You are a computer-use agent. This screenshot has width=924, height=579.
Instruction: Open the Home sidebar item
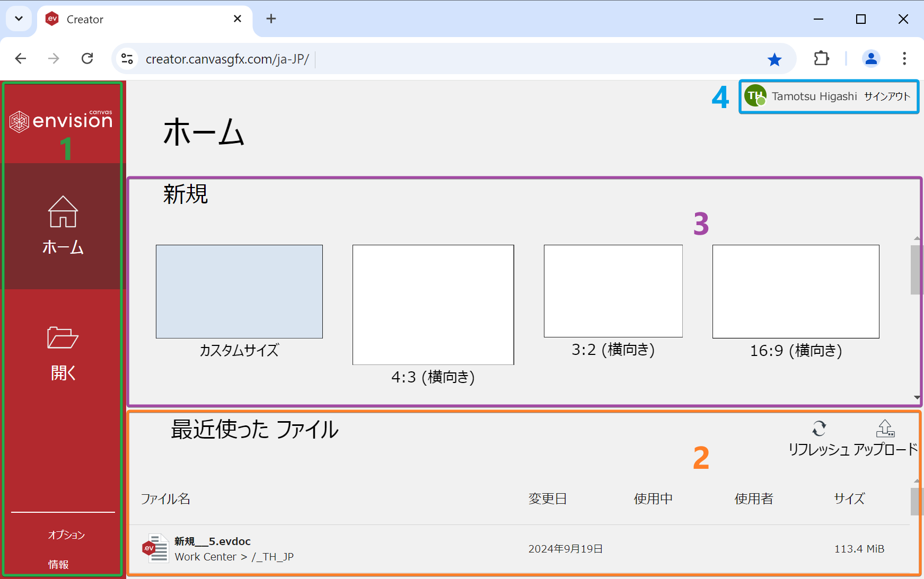coord(63,226)
